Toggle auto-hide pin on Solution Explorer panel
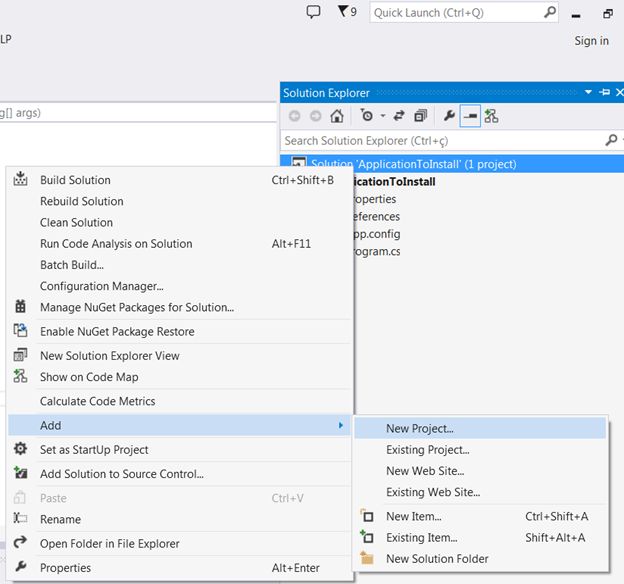Viewport: 624px width, 584px height. 604,93
